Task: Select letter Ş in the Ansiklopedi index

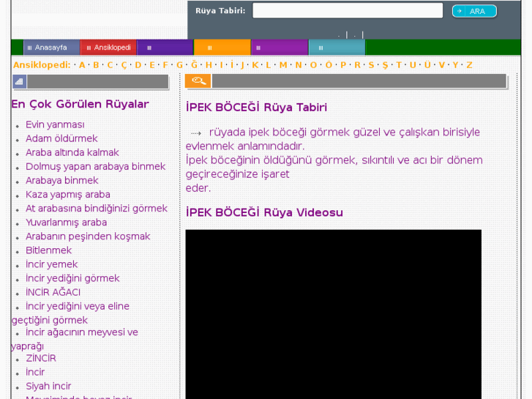Action: tap(385, 65)
